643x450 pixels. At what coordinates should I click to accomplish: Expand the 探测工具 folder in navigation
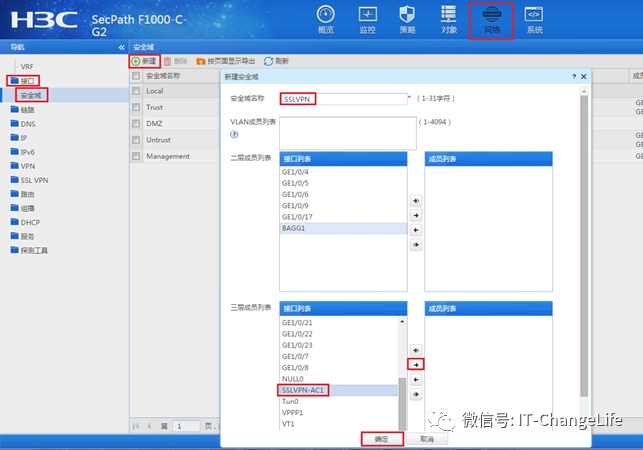(29, 250)
